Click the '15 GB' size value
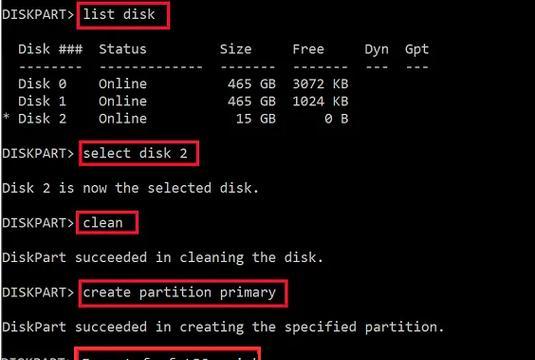 point(256,119)
